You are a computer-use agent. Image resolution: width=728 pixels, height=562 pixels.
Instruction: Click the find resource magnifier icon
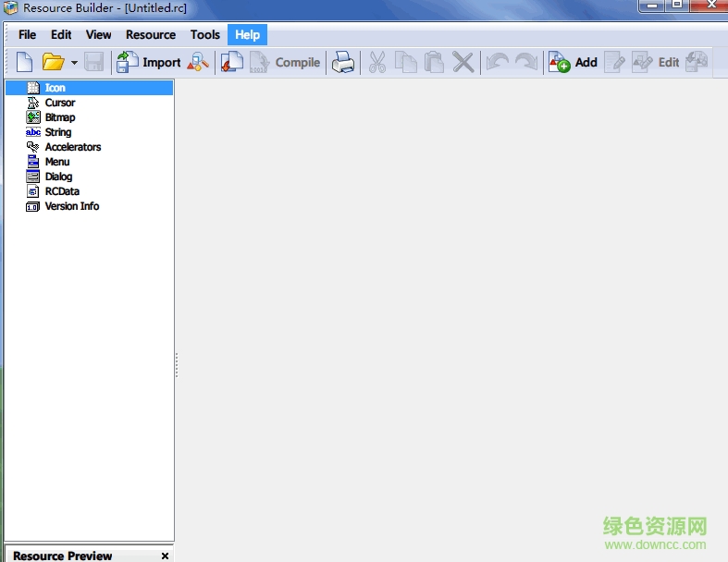tap(198, 62)
